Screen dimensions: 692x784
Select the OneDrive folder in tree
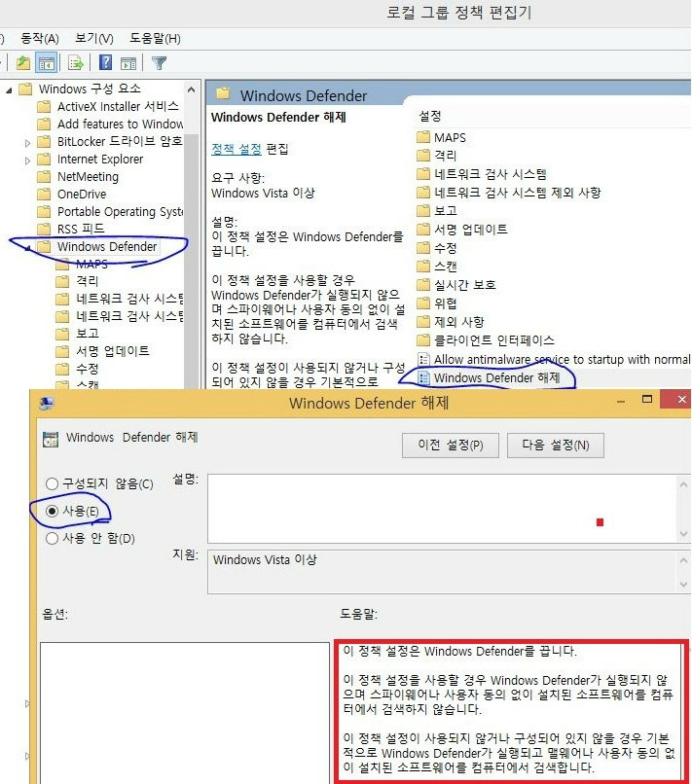click(x=73, y=194)
